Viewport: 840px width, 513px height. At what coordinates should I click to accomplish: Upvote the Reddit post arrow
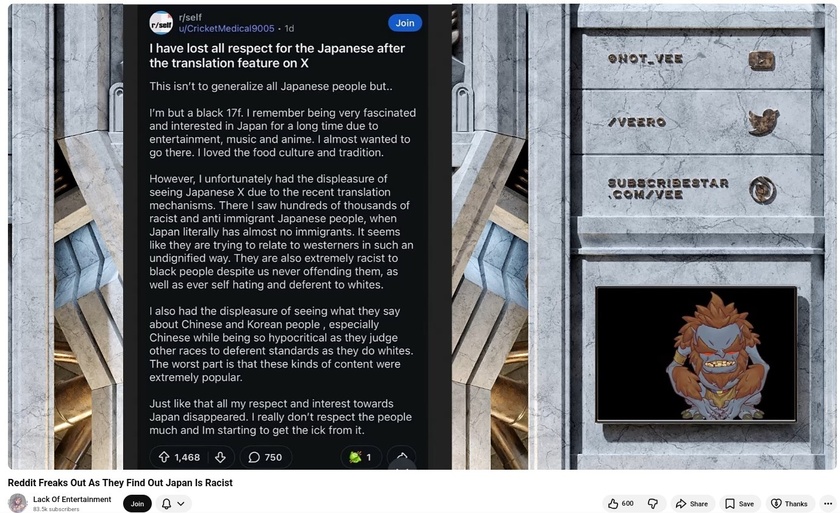(164, 457)
